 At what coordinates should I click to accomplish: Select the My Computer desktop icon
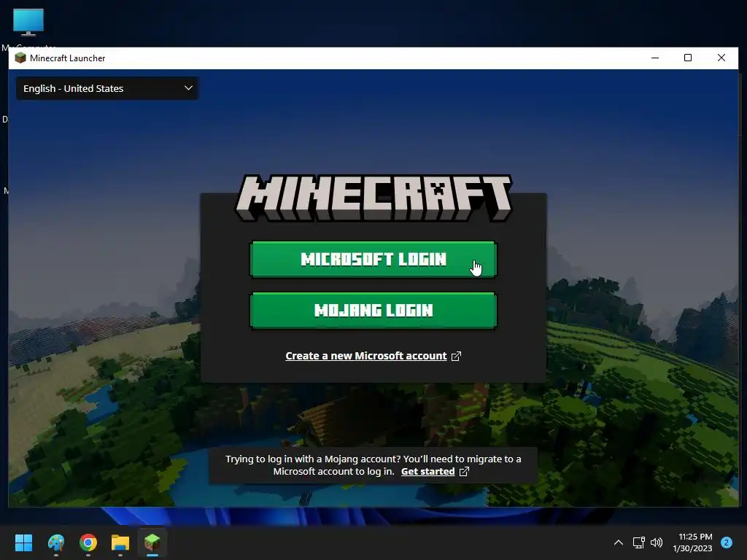28,28
